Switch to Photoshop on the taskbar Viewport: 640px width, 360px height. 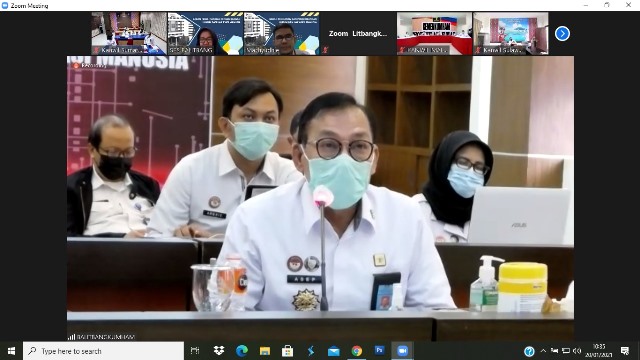379,351
